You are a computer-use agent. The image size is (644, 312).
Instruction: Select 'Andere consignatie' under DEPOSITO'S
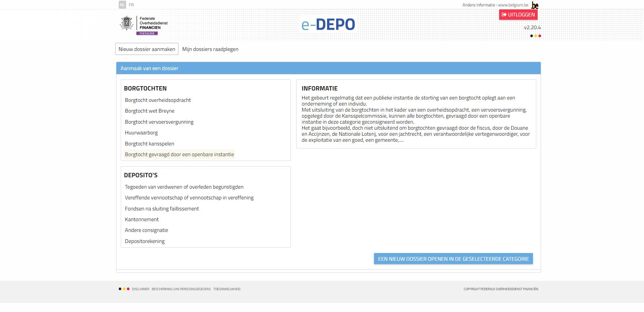click(146, 230)
